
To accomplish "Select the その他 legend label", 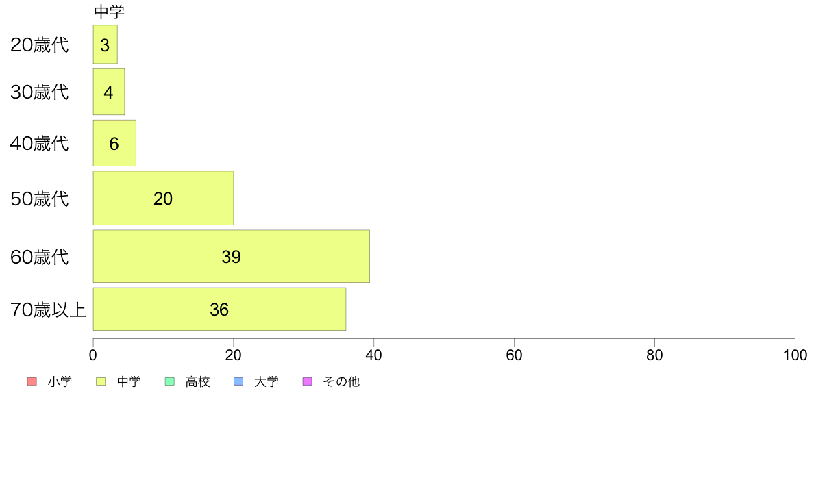I will (341, 381).
